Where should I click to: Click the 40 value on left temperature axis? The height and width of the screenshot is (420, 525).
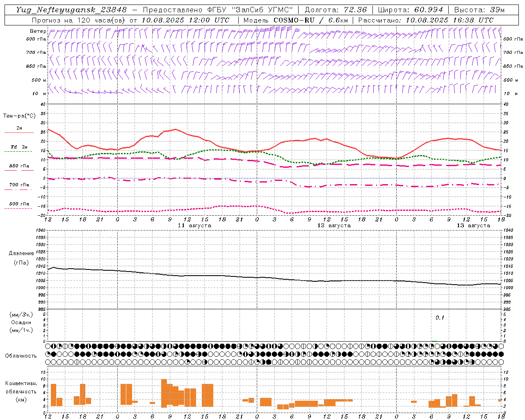pos(43,104)
